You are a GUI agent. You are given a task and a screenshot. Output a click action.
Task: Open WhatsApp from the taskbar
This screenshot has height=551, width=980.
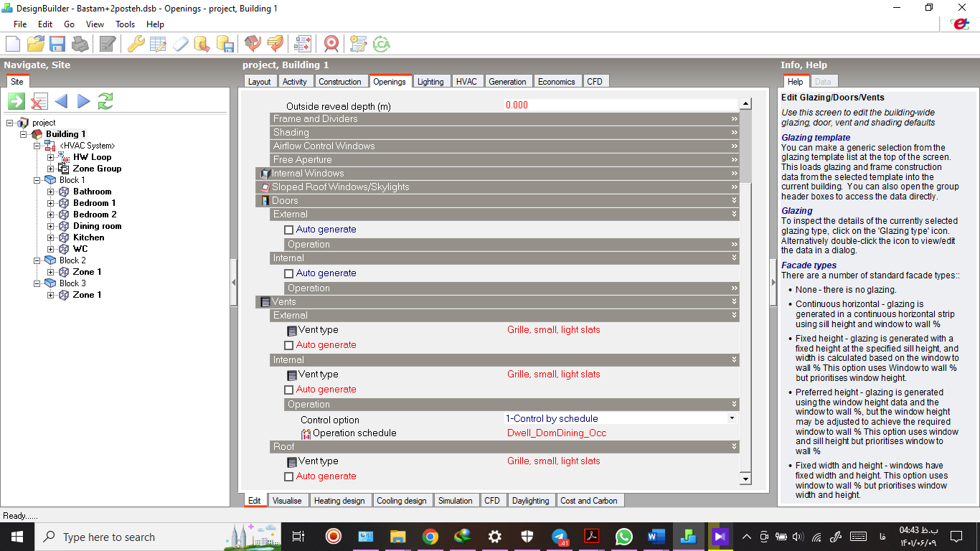coord(623,537)
